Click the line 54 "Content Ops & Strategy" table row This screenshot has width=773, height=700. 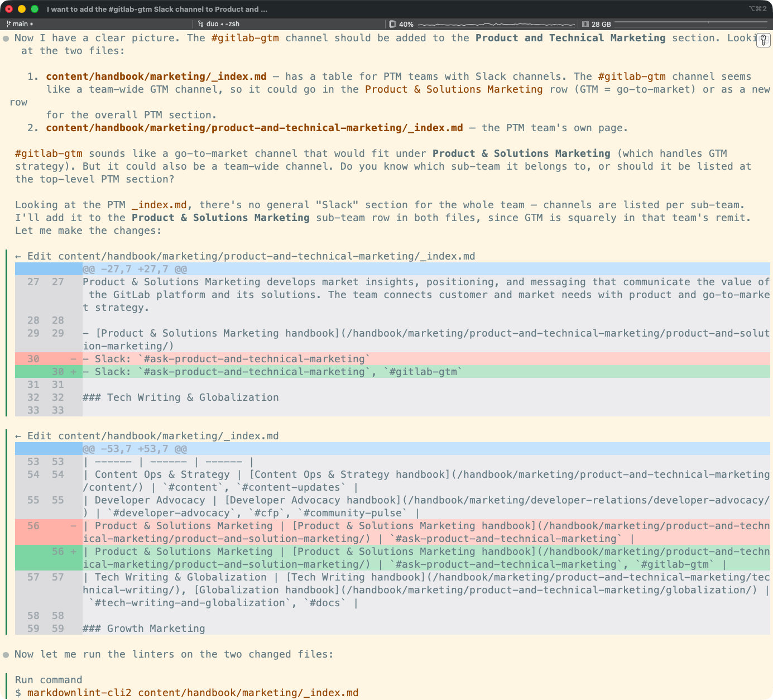pos(392,481)
